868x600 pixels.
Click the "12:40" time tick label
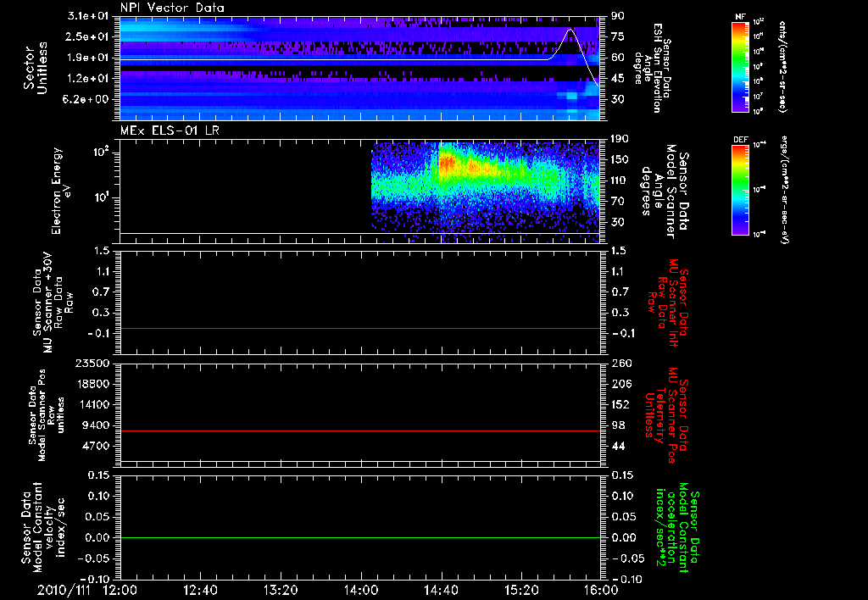(x=200, y=590)
